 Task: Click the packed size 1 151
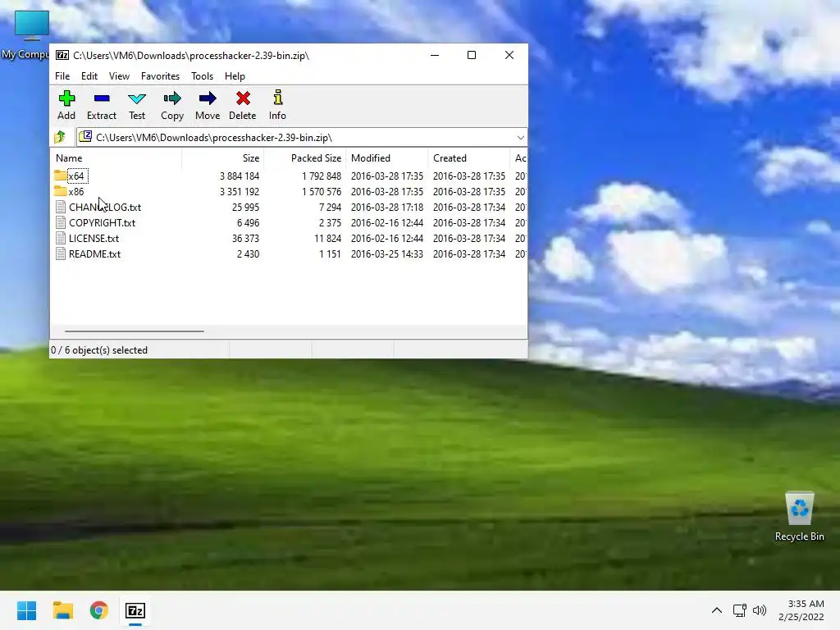pyautogui.click(x=330, y=253)
